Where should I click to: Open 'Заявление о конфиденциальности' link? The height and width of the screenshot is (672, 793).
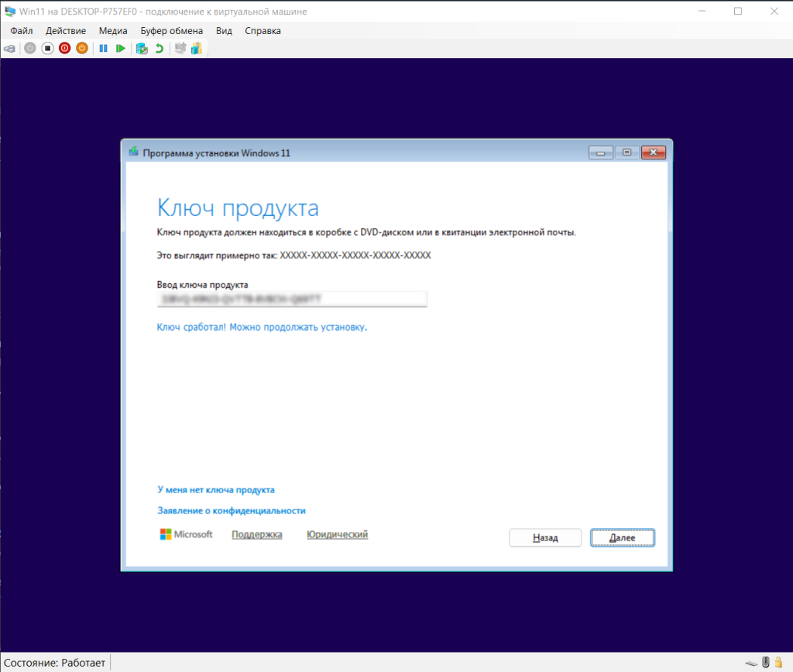(232, 511)
